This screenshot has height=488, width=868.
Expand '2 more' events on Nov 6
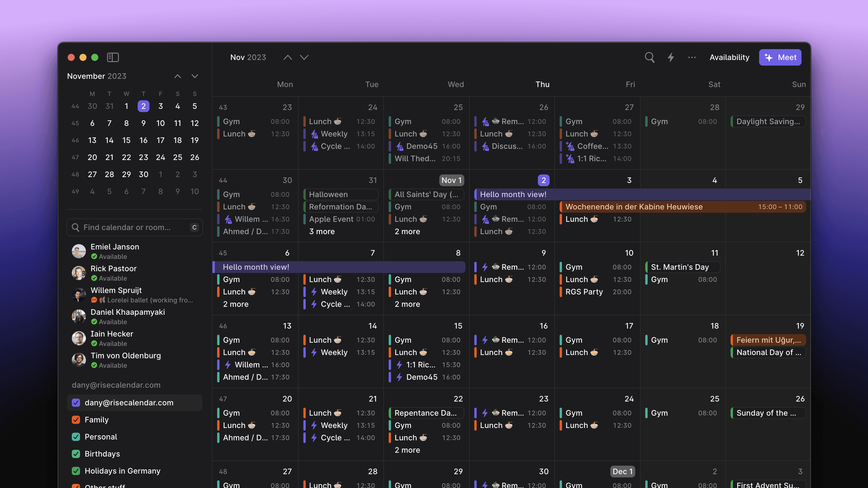[236, 304]
